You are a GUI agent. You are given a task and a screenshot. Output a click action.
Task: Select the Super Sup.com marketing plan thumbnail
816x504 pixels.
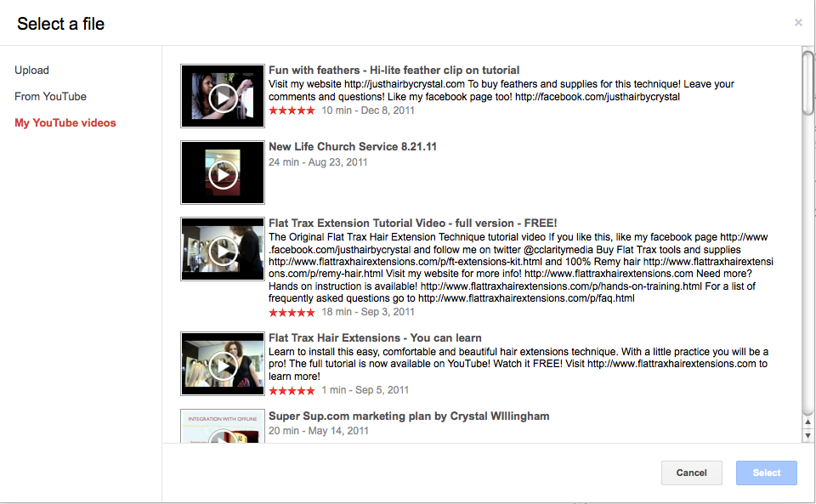(x=222, y=426)
